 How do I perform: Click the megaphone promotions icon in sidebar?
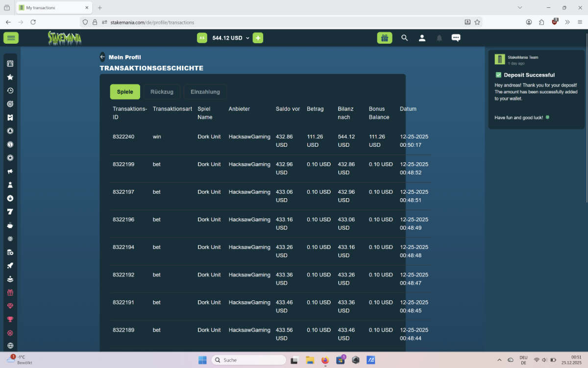(x=10, y=171)
